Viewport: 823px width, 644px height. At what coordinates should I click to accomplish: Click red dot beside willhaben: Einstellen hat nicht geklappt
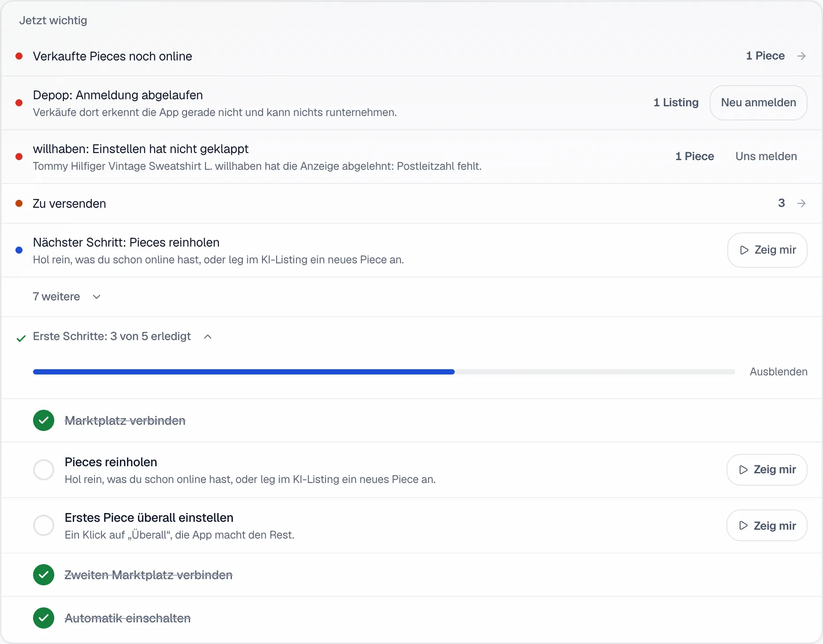click(x=19, y=157)
